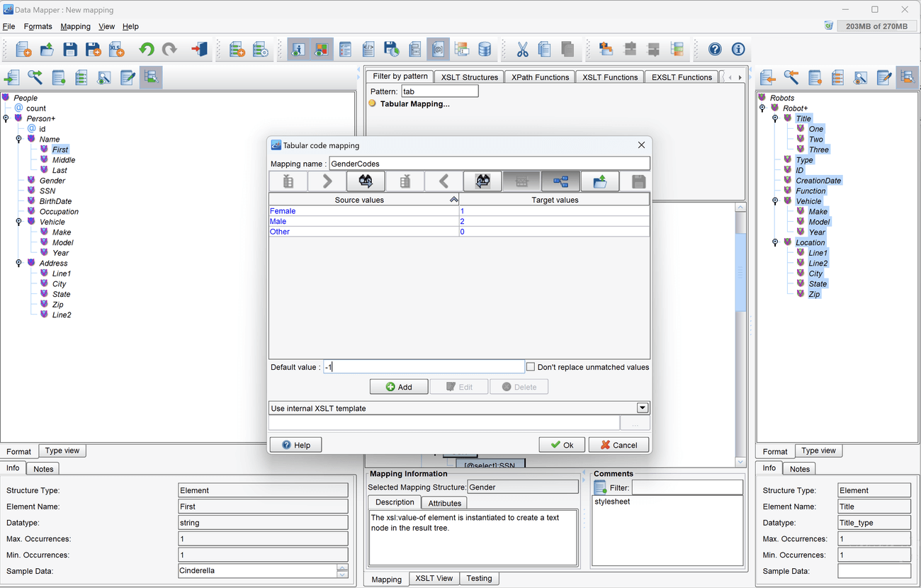The image size is (921, 588).
Task: Redo the last undone action
Action: click(169, 49)
